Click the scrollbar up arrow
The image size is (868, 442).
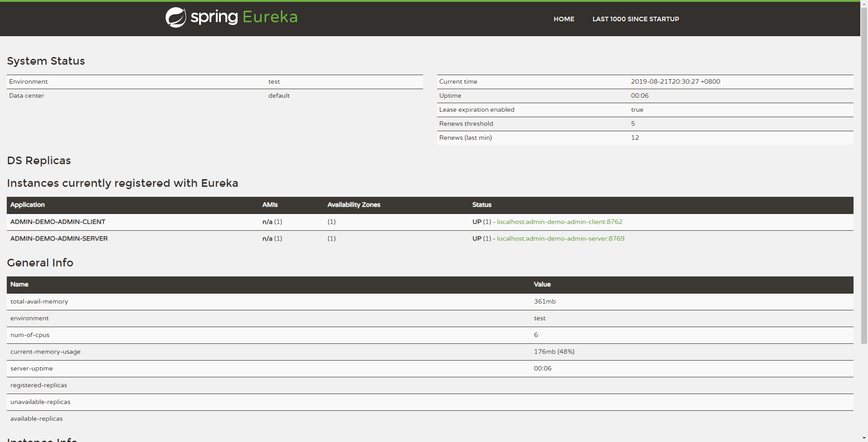(x=864, y=4)
